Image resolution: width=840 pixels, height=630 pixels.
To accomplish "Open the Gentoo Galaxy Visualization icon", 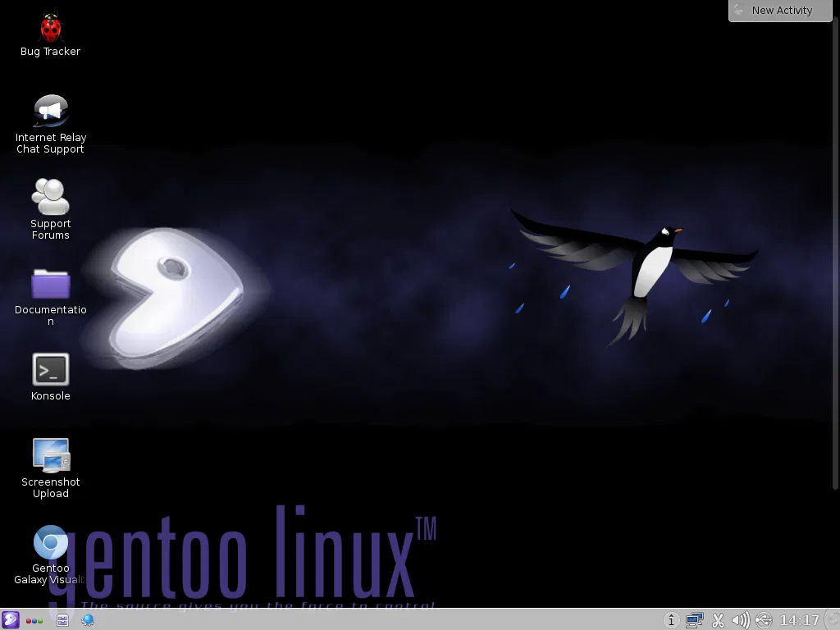I will (50, 541).
